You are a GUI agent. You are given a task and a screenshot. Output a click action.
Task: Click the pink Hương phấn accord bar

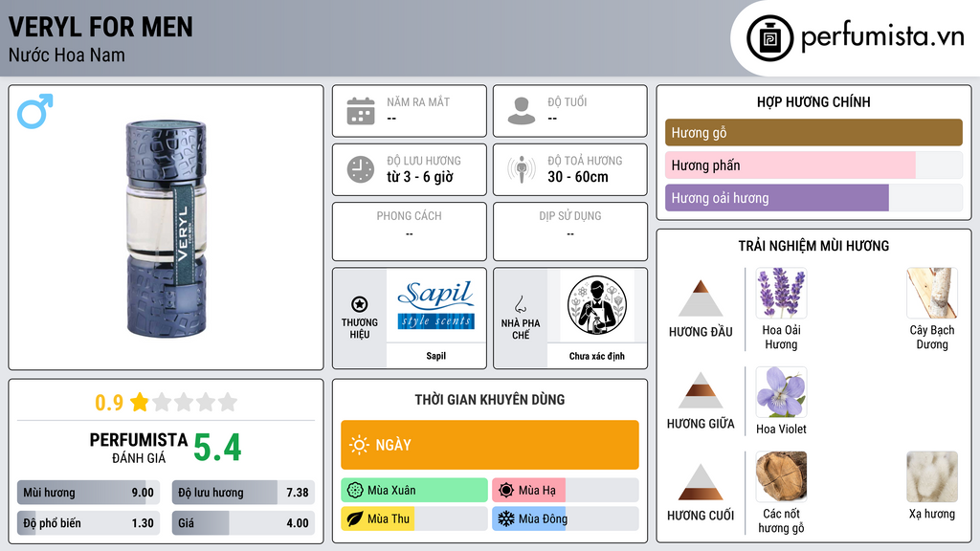click(x=813, y=165)
